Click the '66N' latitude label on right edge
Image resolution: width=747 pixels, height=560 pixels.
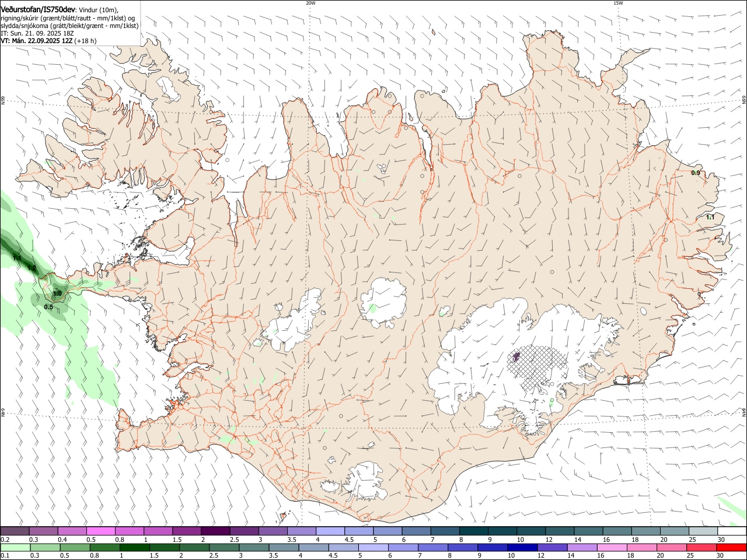[744, 100]
